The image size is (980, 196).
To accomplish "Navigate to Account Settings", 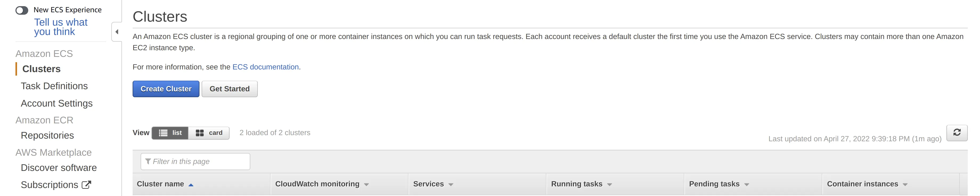I will pos(57,103).
